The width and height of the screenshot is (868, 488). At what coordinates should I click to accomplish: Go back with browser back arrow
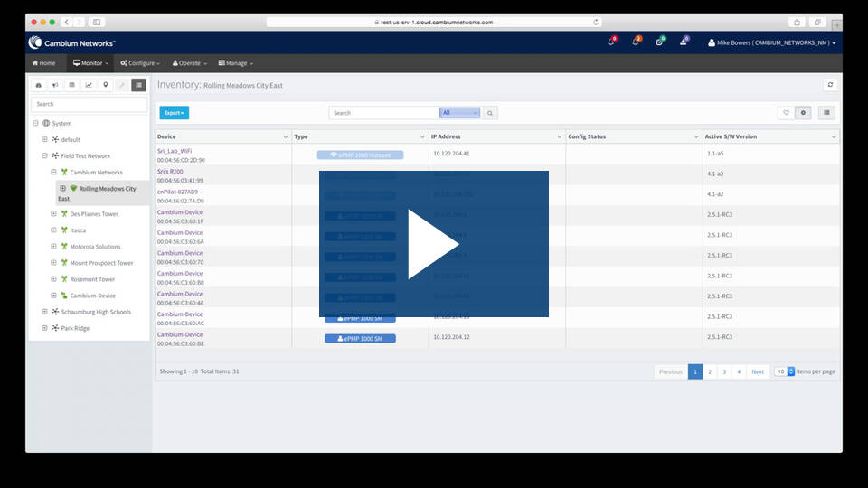click(x=66, y=22)
